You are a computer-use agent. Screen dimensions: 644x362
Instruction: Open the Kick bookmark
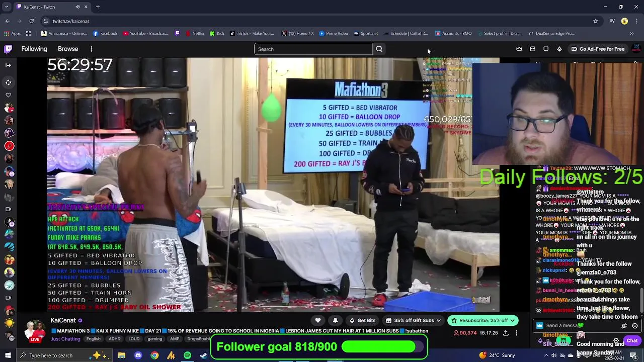point(217,34)
